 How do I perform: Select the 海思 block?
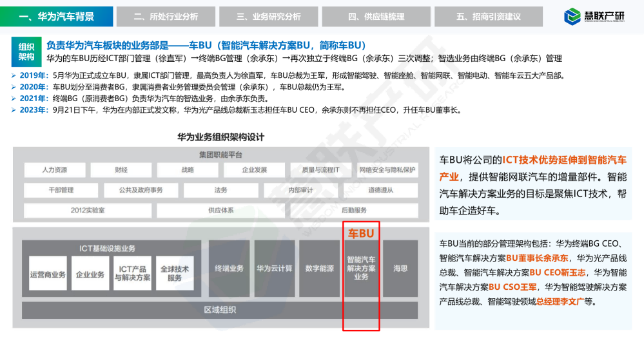pyautogui.click(x=400, y=269)
